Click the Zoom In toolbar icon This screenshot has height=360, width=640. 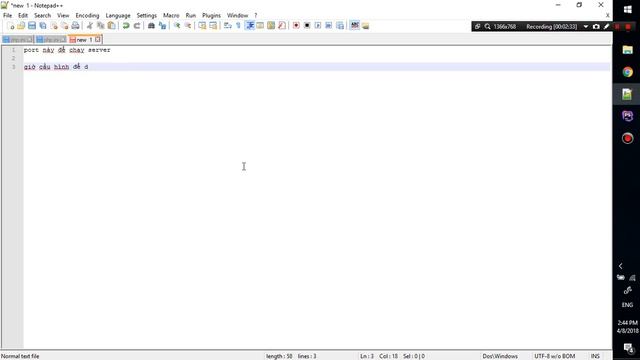pos(177,26)
